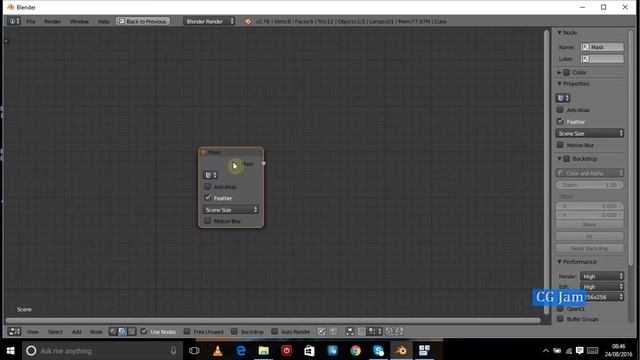Screen dimensions: 640x360
Task: Open Windows Store from taskbar
Action: pos(309,351)
